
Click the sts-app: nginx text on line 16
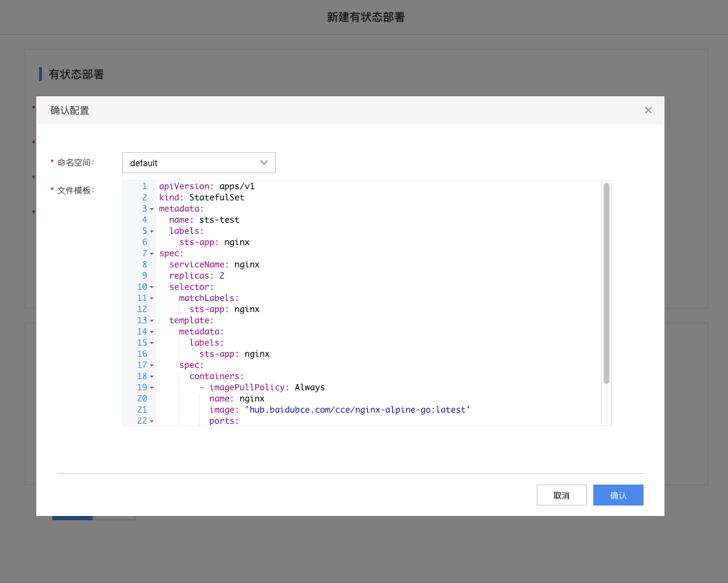click(x=235, y=353)
